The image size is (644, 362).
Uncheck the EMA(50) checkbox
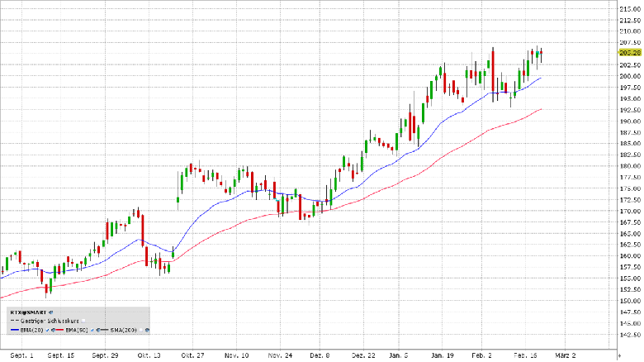pyautogui.click(x=92, y=330)
